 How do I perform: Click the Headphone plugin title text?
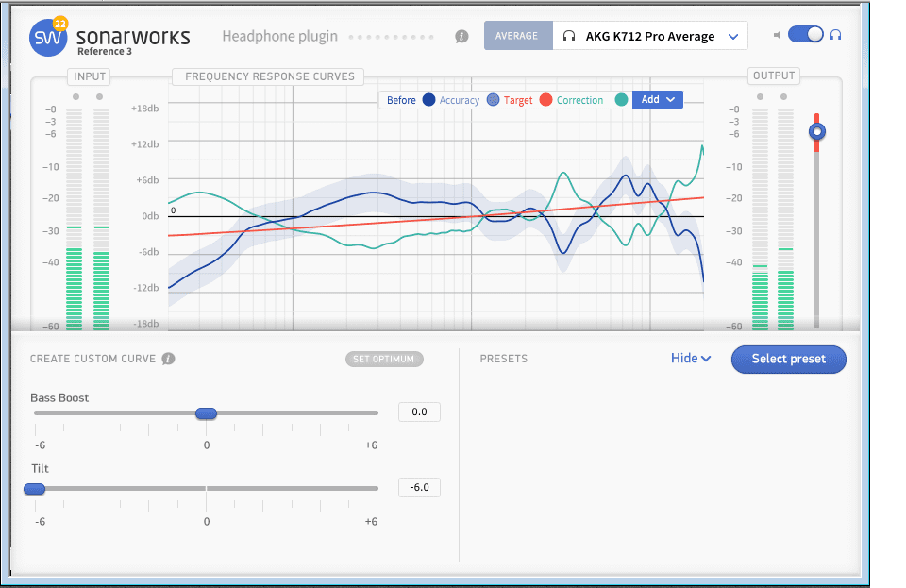click(279, 37)
